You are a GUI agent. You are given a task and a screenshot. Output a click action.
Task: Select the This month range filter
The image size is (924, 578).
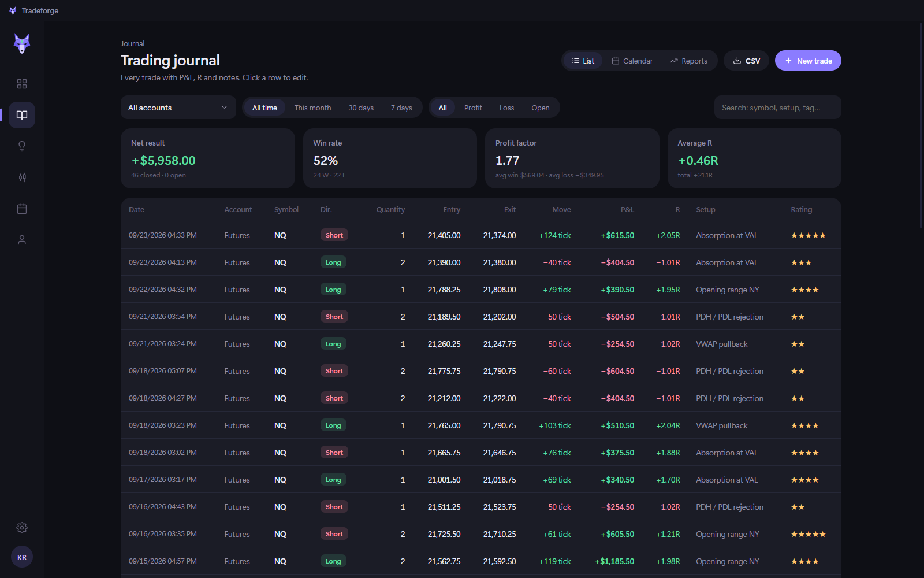(312, 108)
